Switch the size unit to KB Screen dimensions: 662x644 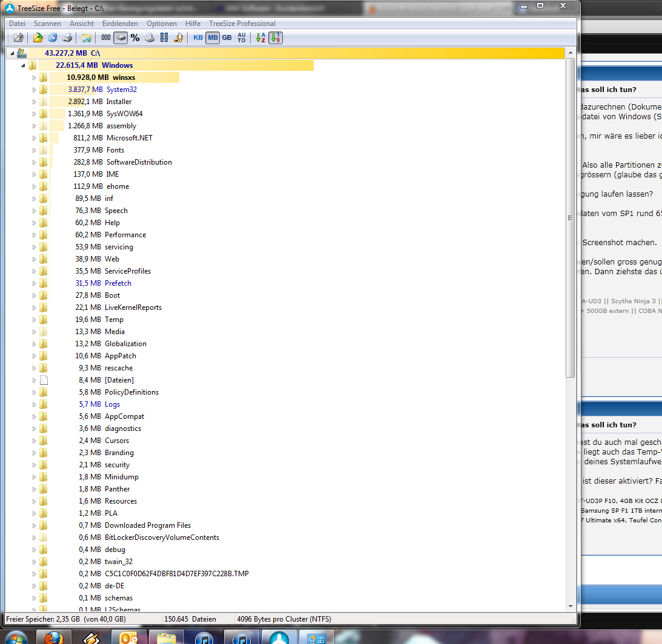(198, 38)
